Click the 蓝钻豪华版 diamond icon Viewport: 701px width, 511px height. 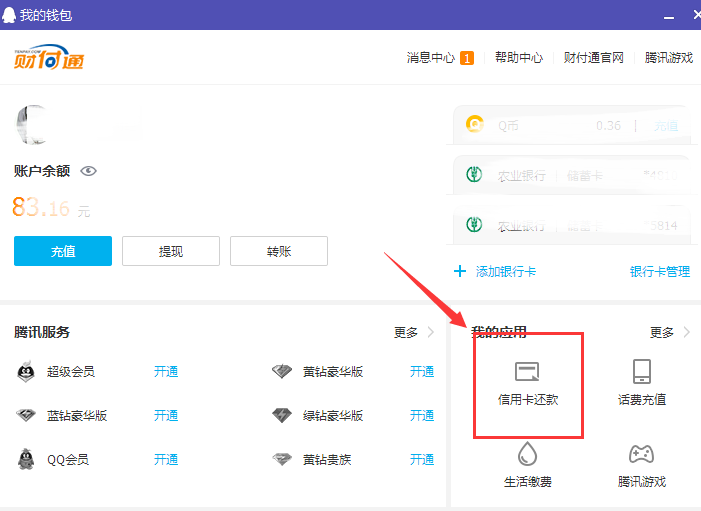pyautogui.click(x=26, y=415)
